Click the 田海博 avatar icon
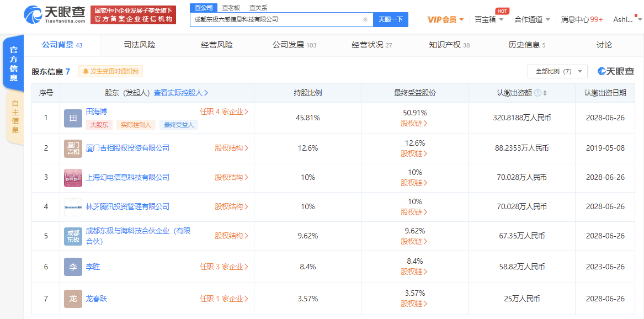This screenshot has width=644, height=319. coord(73,118)
